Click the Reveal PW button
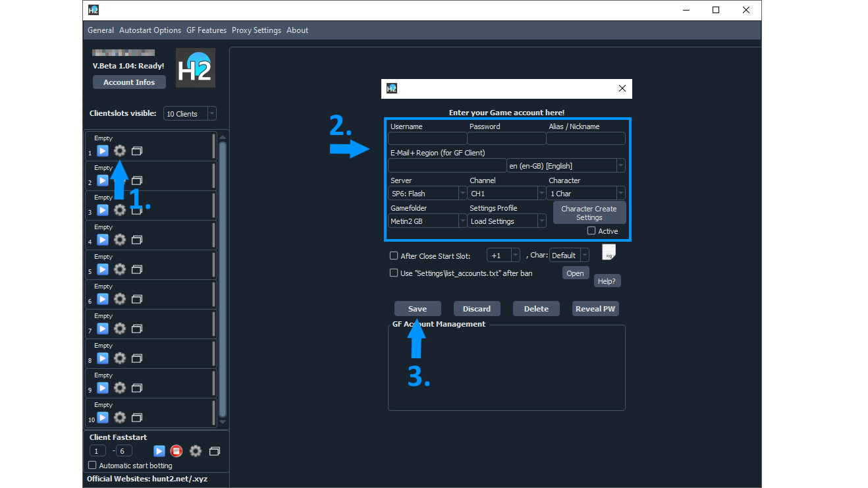Image resolution: width=868 pixels, height=488 pixels. coord(595,309)
